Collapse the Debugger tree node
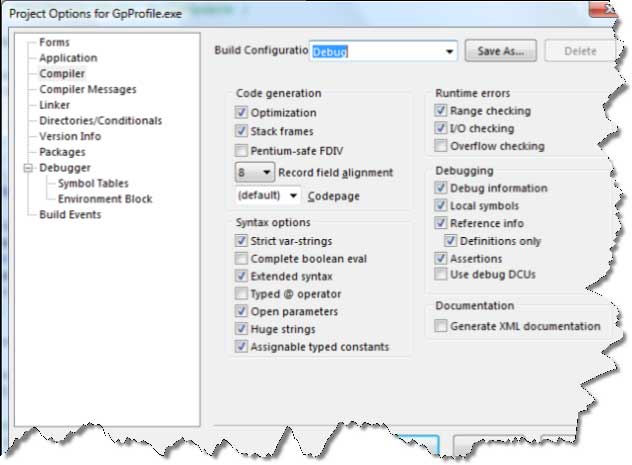Image resolution: width=632 pixels, height=465 pixels. tap(28, 168)
